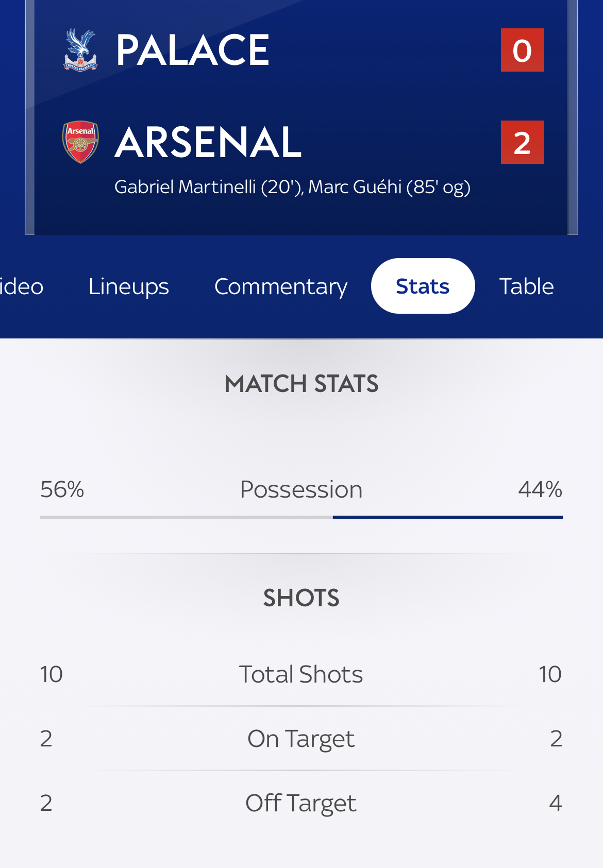
Task: Select the Total Shots row
Action: [x=301, y=674]
